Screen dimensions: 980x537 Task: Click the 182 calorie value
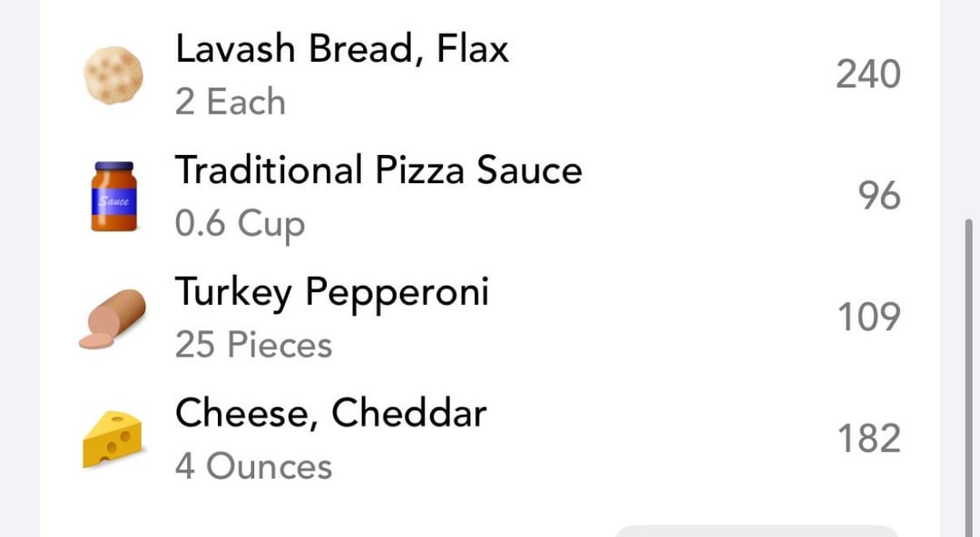867,439
